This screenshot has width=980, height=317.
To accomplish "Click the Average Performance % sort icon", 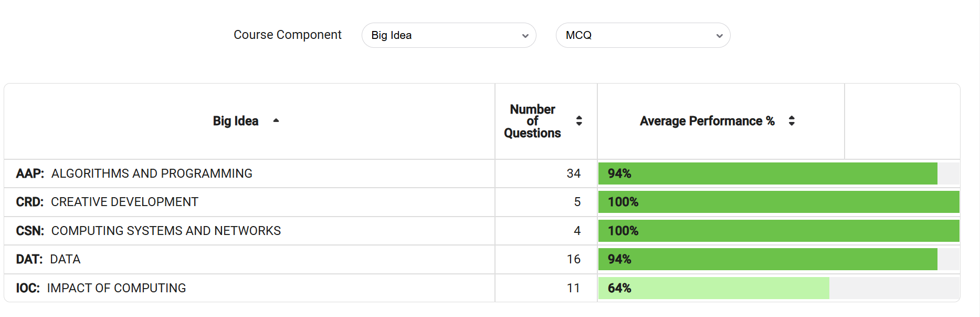I will (x=792, y=120).
